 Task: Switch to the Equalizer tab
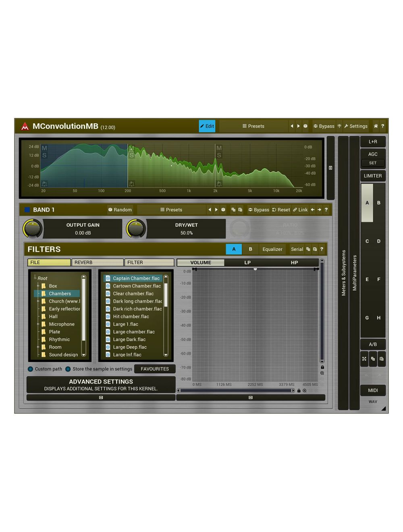click(x=272, y=249)
